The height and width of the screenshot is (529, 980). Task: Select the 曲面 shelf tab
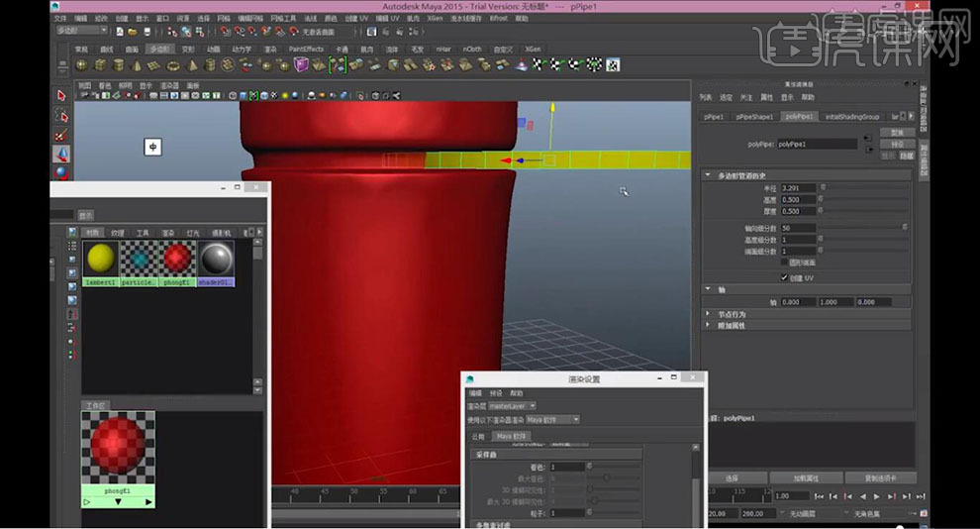coord(132,49)
